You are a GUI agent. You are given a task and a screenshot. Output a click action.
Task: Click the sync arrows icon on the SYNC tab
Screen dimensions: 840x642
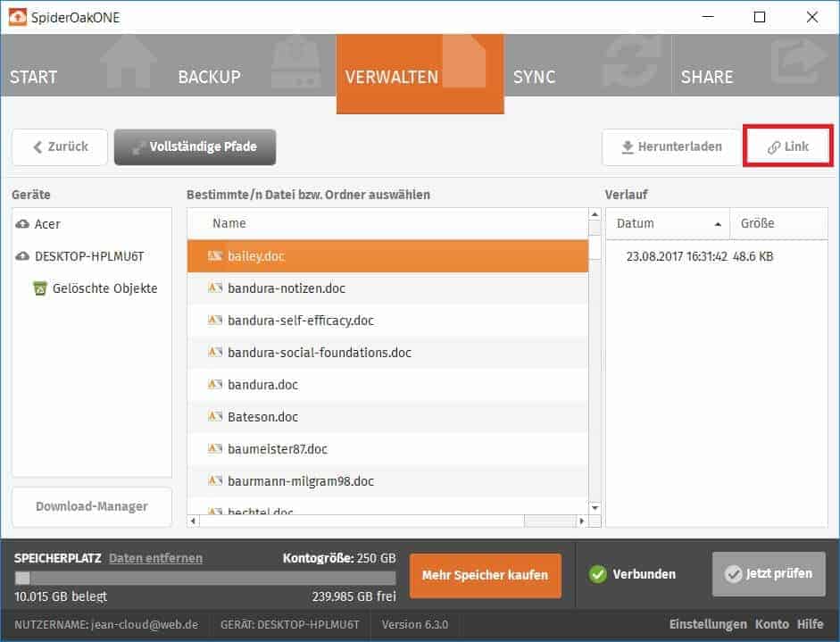click(x=630, y=62)
